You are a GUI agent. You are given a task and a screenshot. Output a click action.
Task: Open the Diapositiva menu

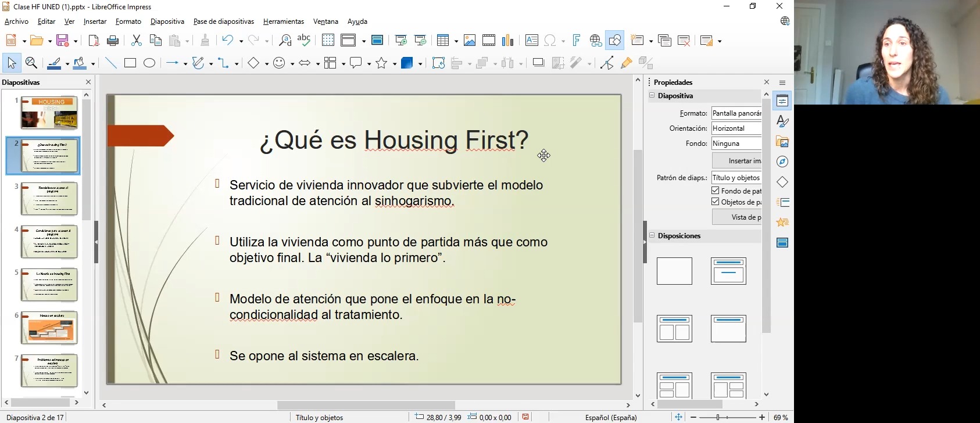[x=167, y=21]
